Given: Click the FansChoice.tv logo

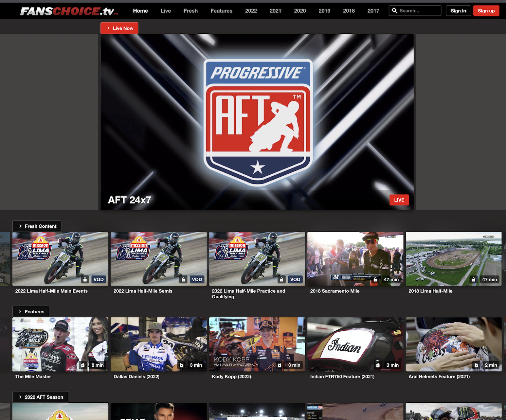Looking at the screenshot, I should pos(69,11).
